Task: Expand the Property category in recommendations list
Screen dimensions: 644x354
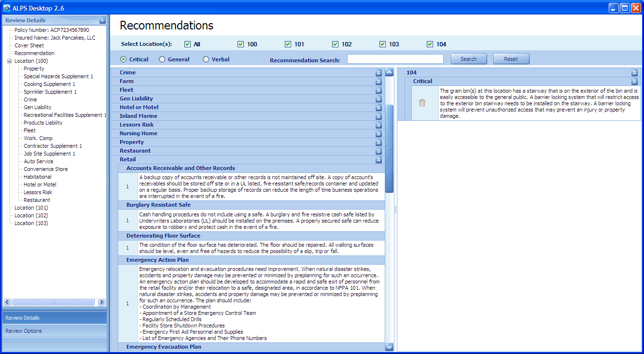Action: tap(378, 142)
